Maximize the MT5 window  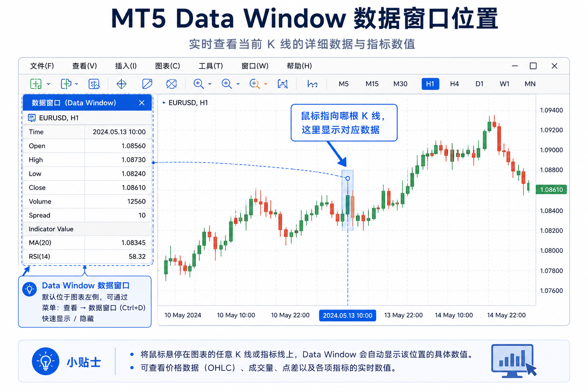point(533,66)
